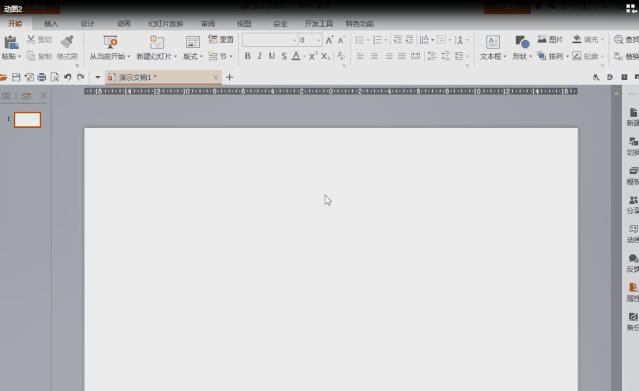Switch to the Home (开始) tab

pyautogui.click(x=15, y=24)
